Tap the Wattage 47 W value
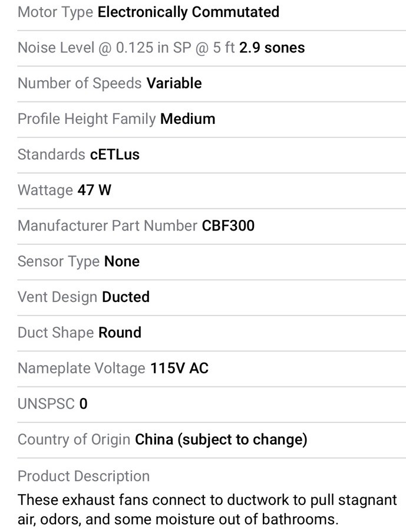 [94, 190]
